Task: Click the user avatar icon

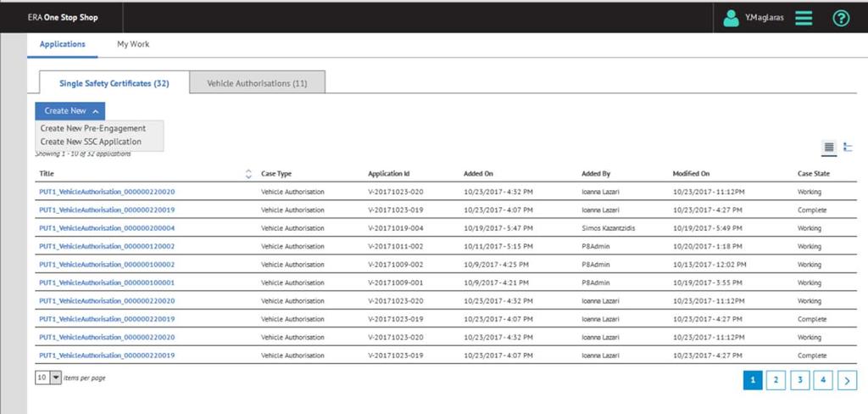Action: click(732, 19)
